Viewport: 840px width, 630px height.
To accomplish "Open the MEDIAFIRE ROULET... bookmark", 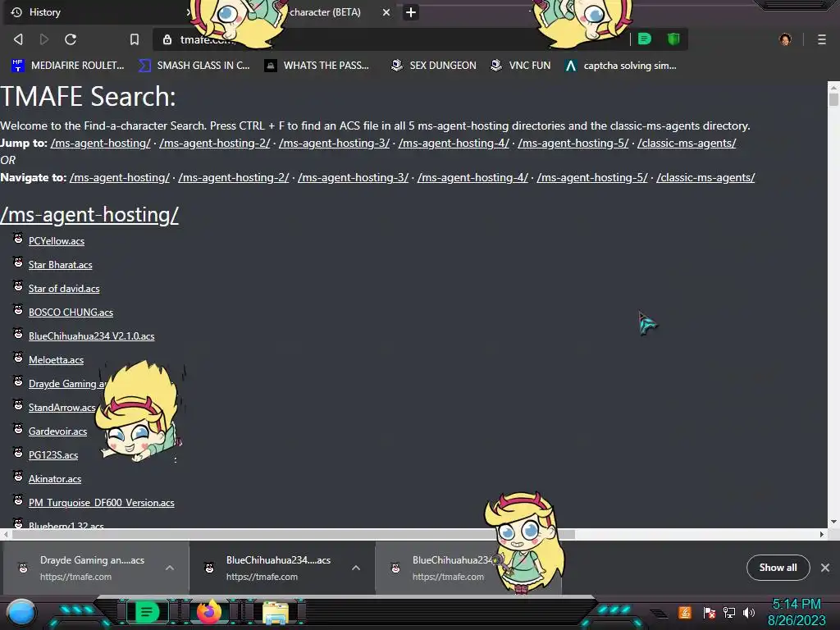I will pyautogui.click(x=67, y=66).
